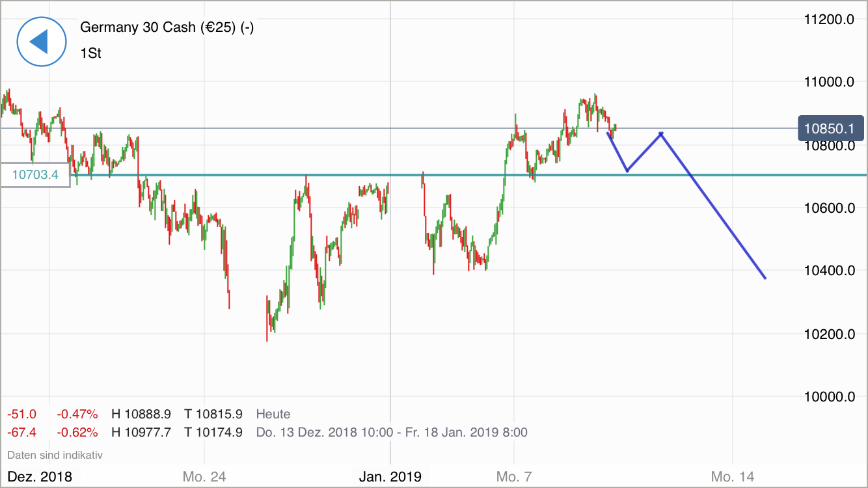Click the 11000.0 price axis label
868x488 pixels.
point(829,82)
